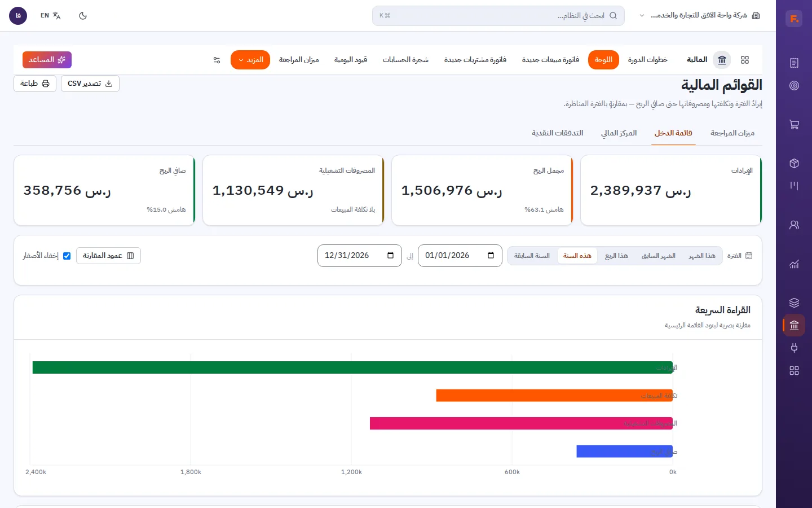Select the قائمة الدخل tab

pos(673,133)
